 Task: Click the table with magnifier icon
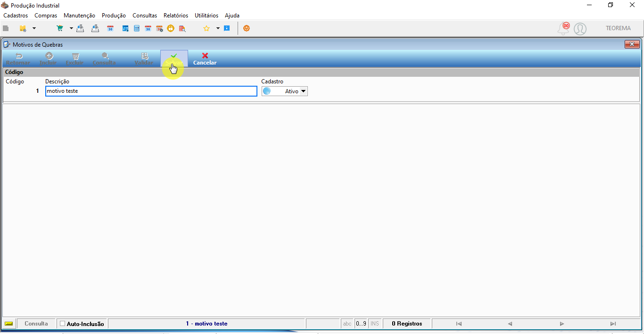(x=182, y=28)
